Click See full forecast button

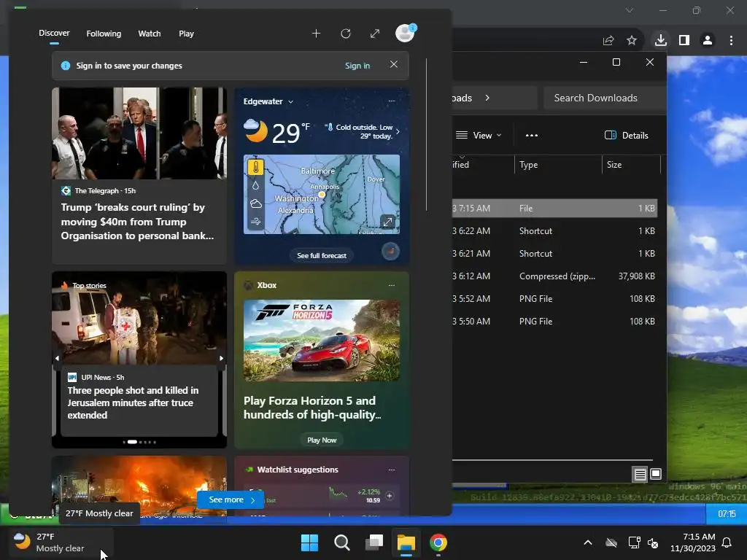[x=322, y=256]
